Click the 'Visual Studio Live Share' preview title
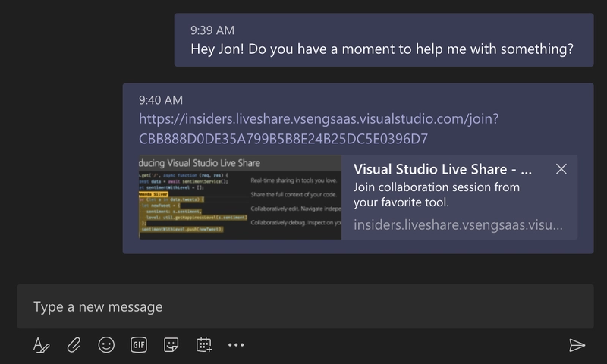Viewport: 607px width, 364px height. pos(442,169)
